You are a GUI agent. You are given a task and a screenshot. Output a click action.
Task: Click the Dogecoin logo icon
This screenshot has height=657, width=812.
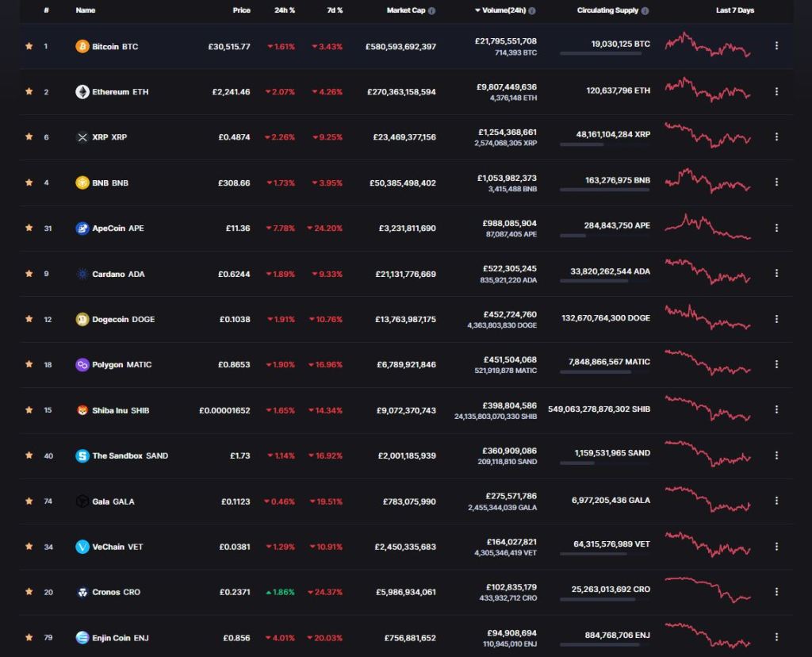(82, 320)
